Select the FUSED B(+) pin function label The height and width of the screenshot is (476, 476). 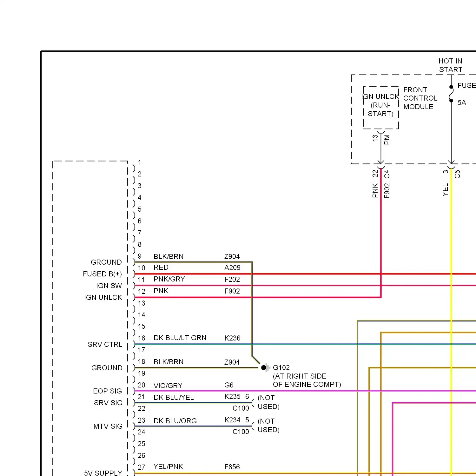point(102,274)
